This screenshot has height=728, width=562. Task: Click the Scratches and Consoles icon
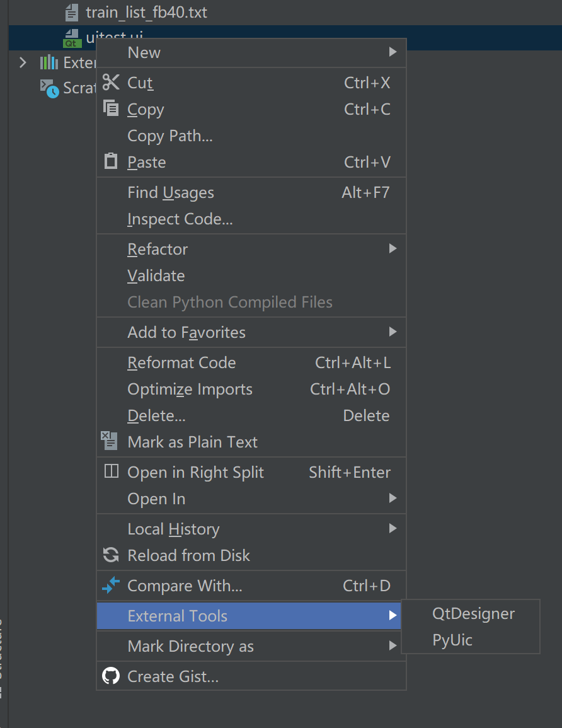(x=47, y=88)
